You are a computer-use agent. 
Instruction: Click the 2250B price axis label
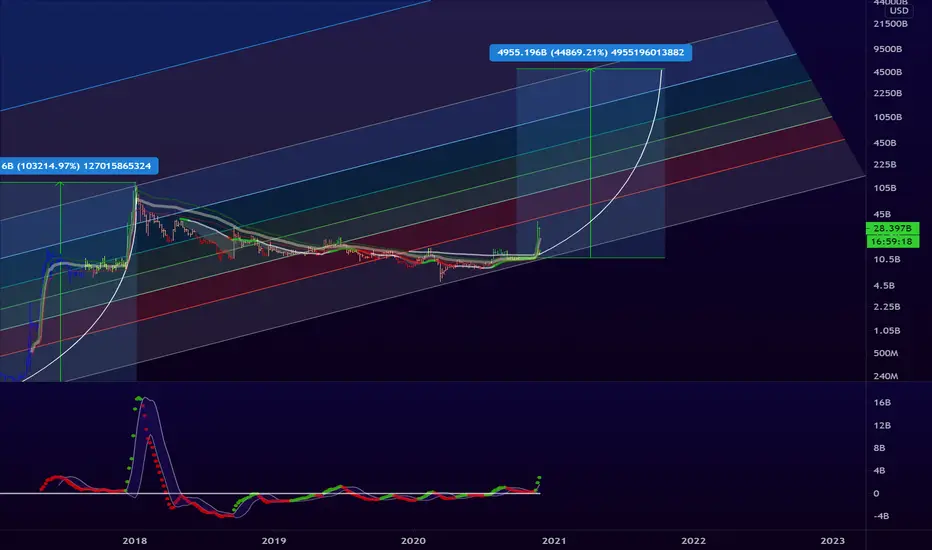click(887, 93)
